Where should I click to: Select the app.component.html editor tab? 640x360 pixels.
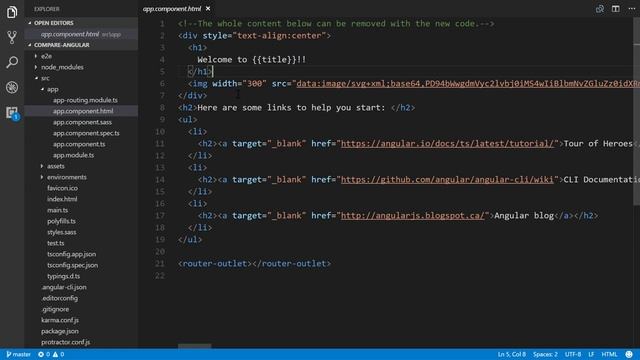click(x=172, y=9)
